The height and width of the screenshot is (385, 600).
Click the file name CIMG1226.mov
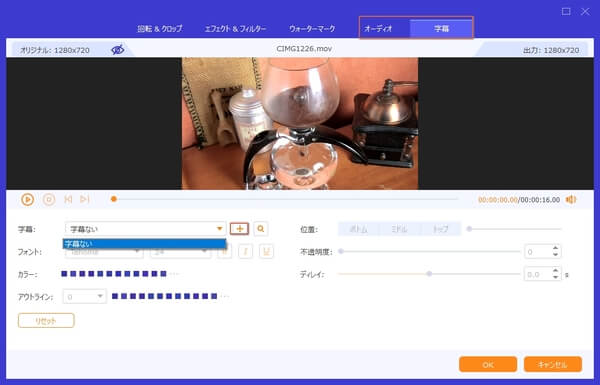click(x=304, y=49)
